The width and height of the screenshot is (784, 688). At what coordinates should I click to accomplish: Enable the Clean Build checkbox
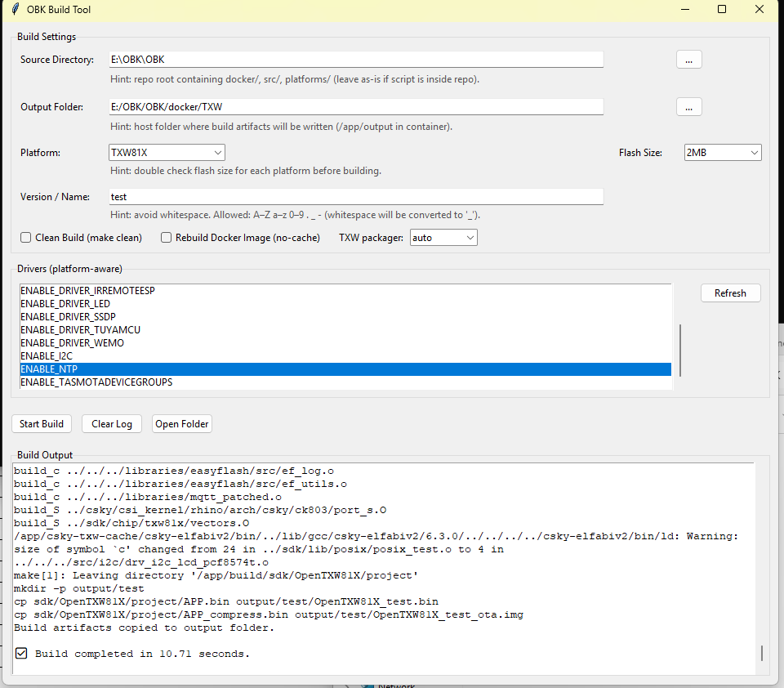[x=25, y=238]
